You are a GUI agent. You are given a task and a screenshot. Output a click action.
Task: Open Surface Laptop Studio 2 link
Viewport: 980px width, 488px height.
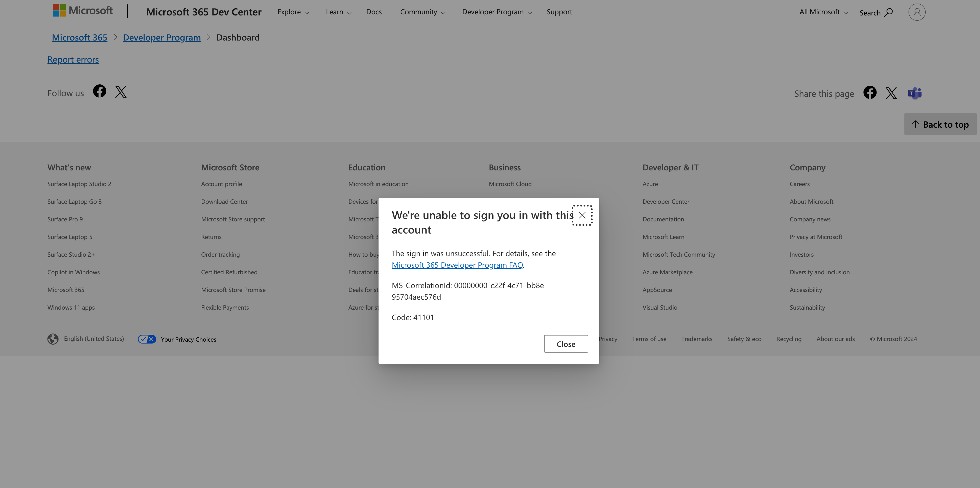79,184
